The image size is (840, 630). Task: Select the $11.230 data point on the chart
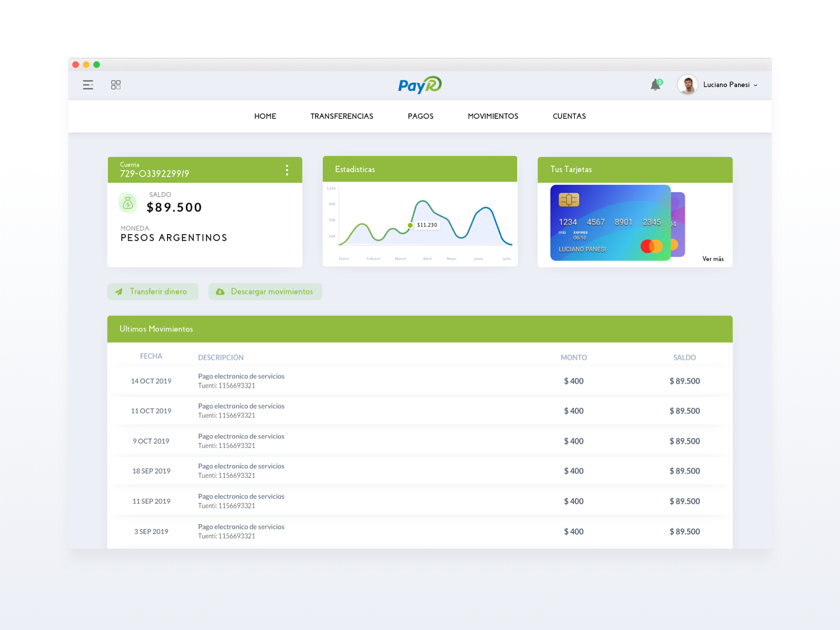click(x=410, y=224)
